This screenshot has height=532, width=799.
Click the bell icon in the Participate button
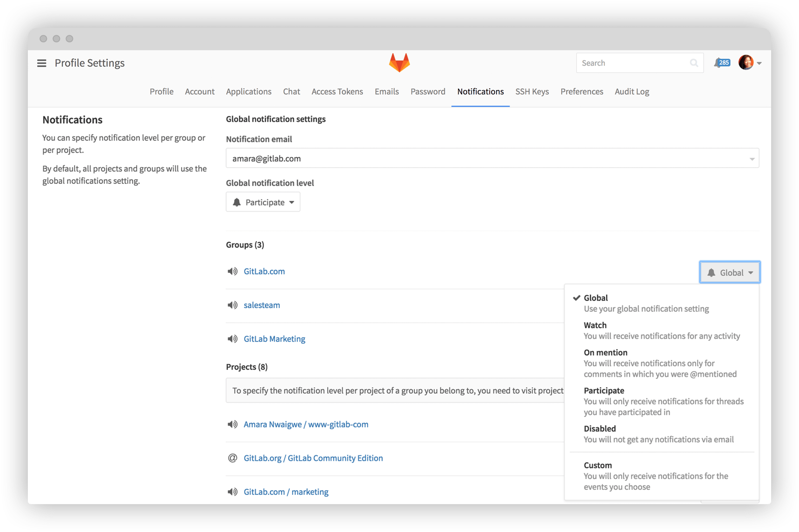tap(237, 202)
